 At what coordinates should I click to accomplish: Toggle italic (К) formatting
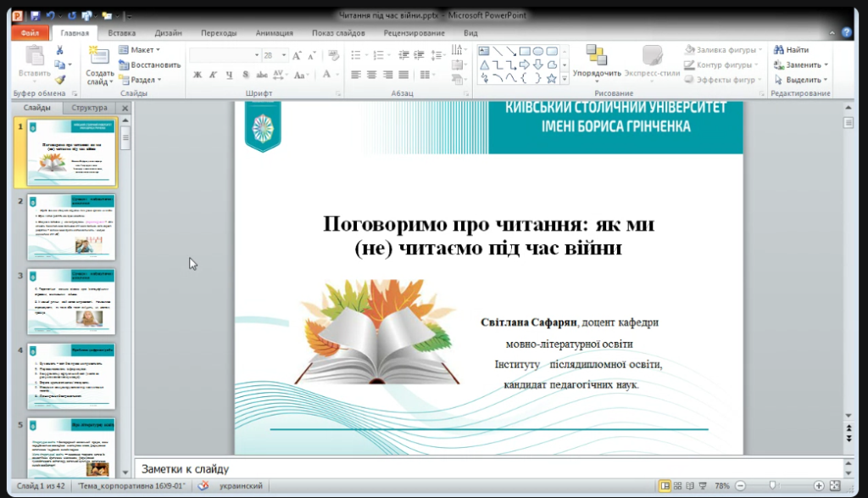pyautogui.click(x=213, y=75)
